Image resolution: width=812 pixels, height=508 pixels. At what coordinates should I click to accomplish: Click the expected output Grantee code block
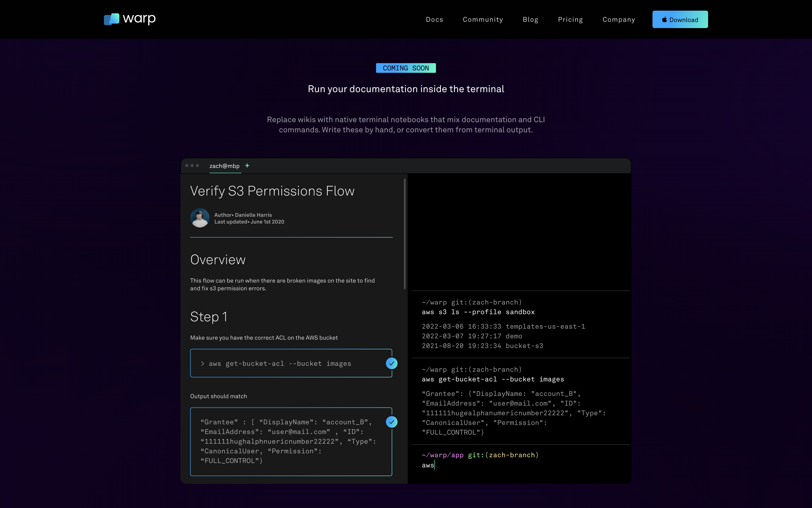[x=291, y=441]
